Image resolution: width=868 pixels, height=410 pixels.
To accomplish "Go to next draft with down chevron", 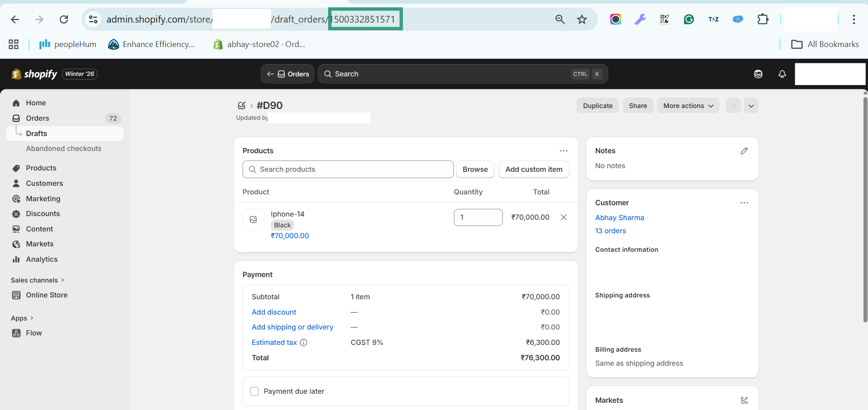I will coord(751,106).
